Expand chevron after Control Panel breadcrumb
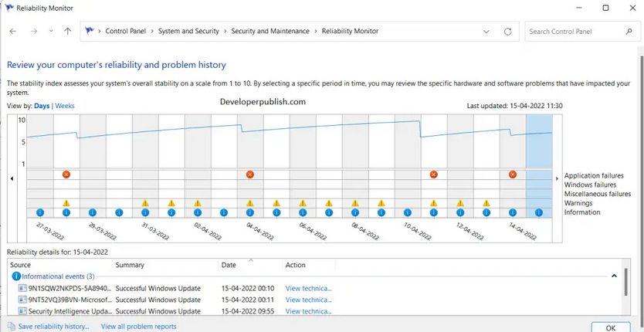The width and height of the screenshot is (644, 332). coord(152,31)
